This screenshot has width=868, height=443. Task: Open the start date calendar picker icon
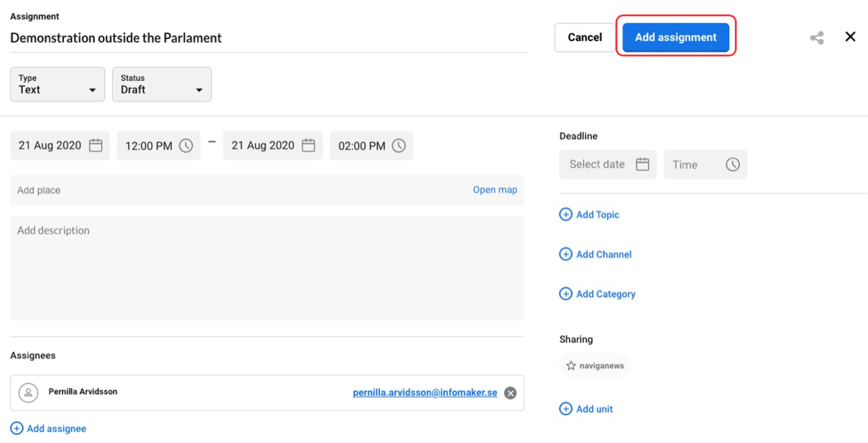(x=95, y=146)
